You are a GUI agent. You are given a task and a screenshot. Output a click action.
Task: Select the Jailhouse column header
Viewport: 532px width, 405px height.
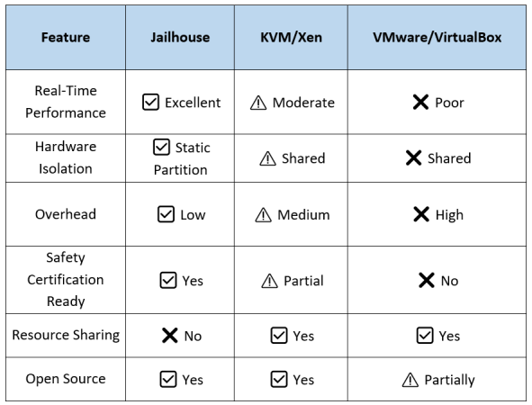pyautogui.click(x=180, y=37)
